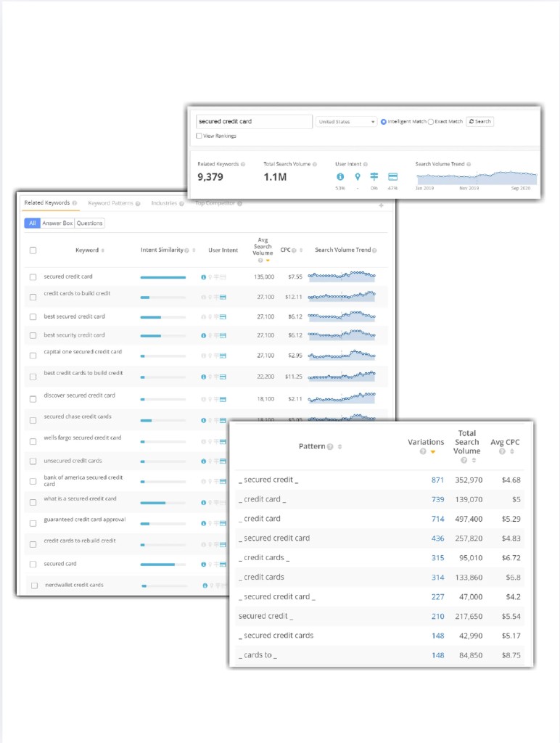Image resolution: width=560 pixels, height=743 pixels.
Task: Select the All filter button
Action: (32, 223)
